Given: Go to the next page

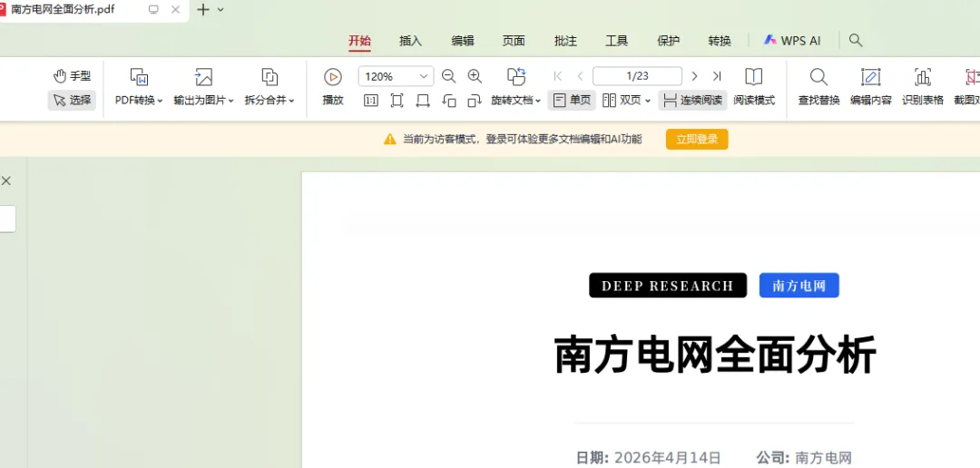Looking at the screenshot, I should [x=694, y=76].
